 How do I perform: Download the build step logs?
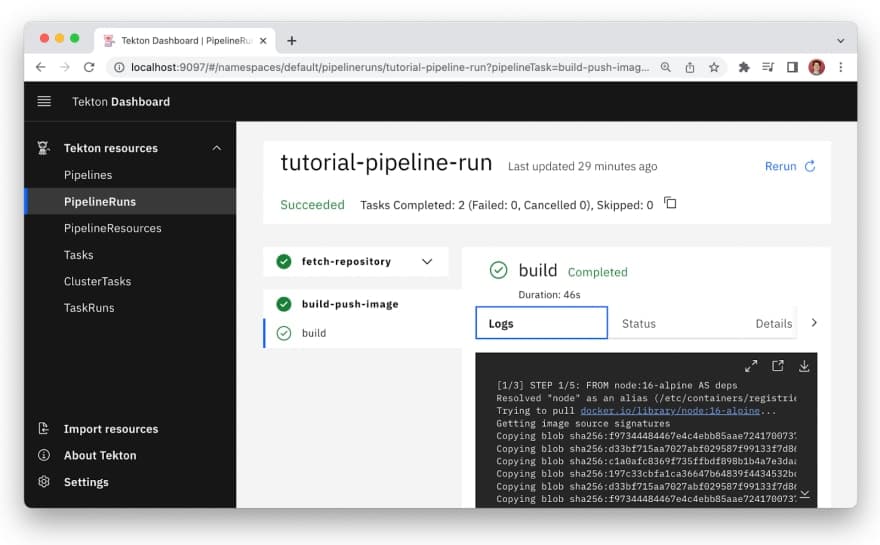click(804, 366)
